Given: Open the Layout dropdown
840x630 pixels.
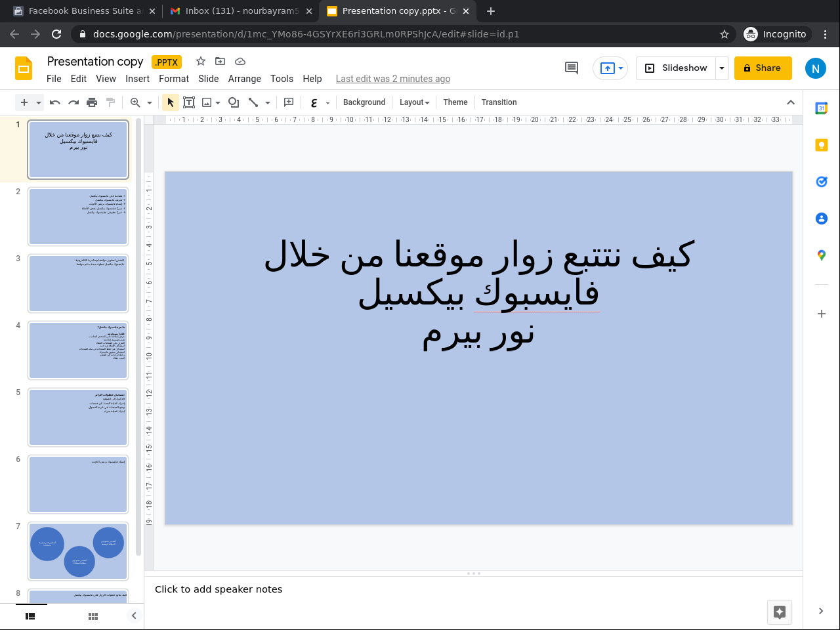Looking at the screenshot, I should [x=415, y=102].
